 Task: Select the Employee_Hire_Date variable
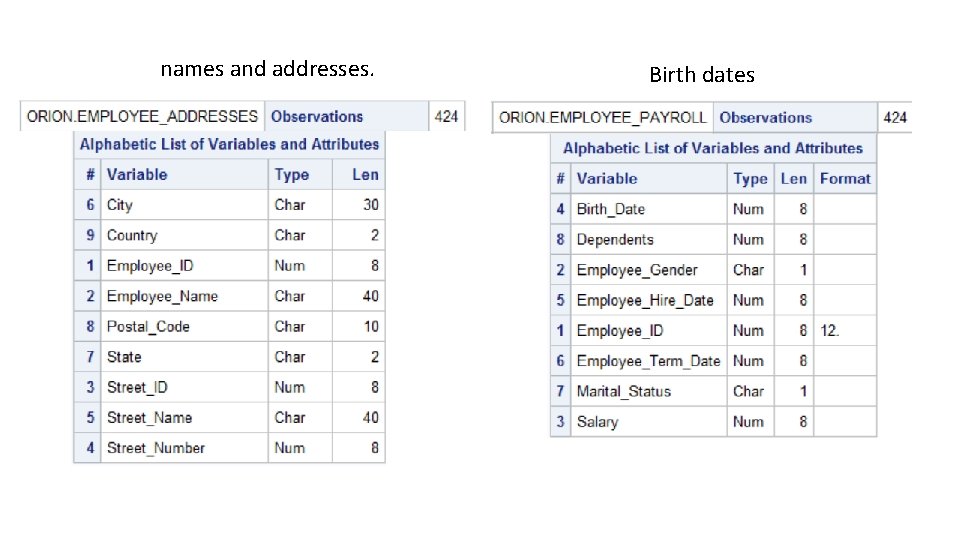645,300
